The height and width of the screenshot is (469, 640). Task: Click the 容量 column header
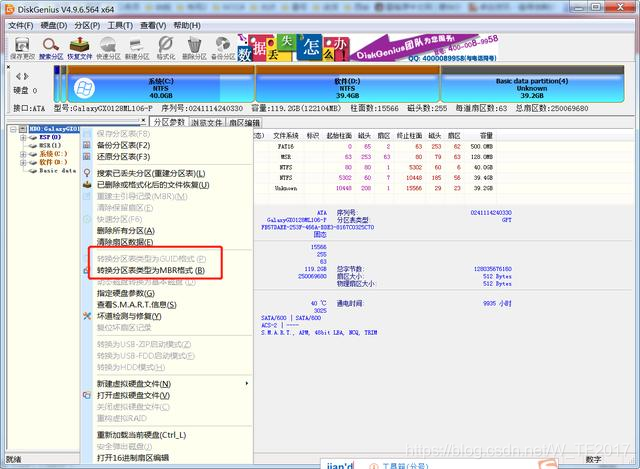tap(486, 136)
